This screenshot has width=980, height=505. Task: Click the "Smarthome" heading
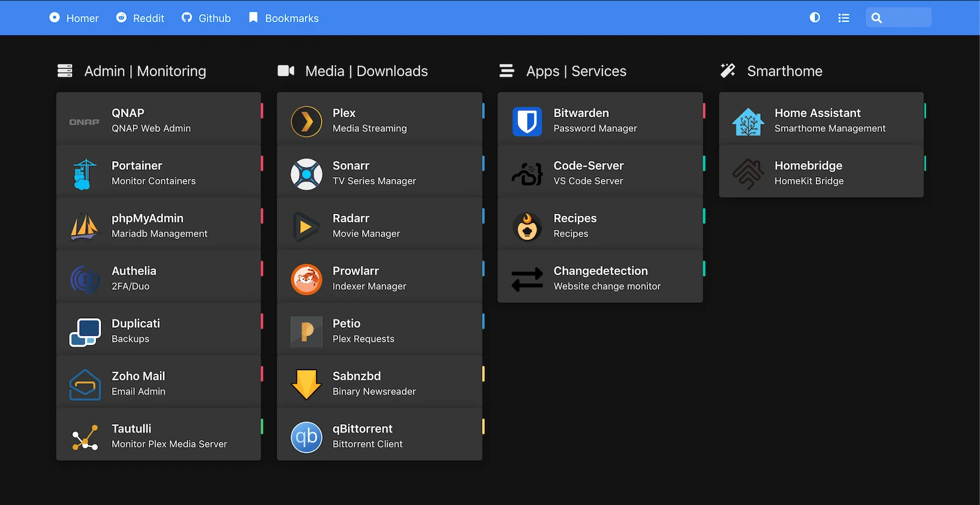pos(785,71)
